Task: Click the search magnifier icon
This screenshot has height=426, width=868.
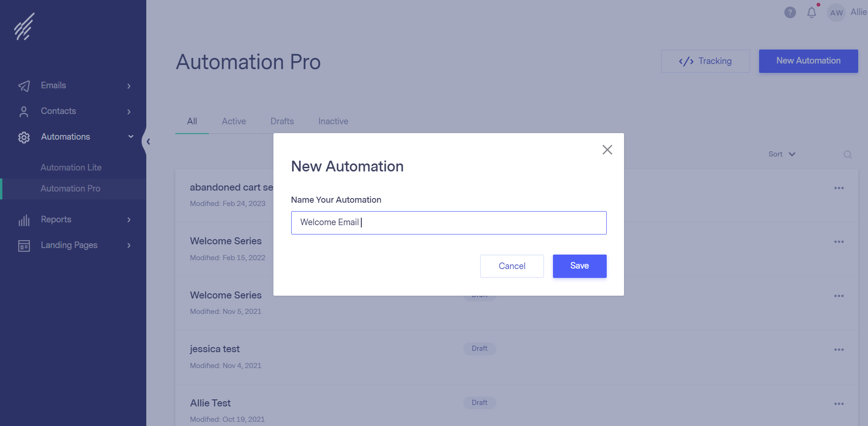Action: click(847, 155)
